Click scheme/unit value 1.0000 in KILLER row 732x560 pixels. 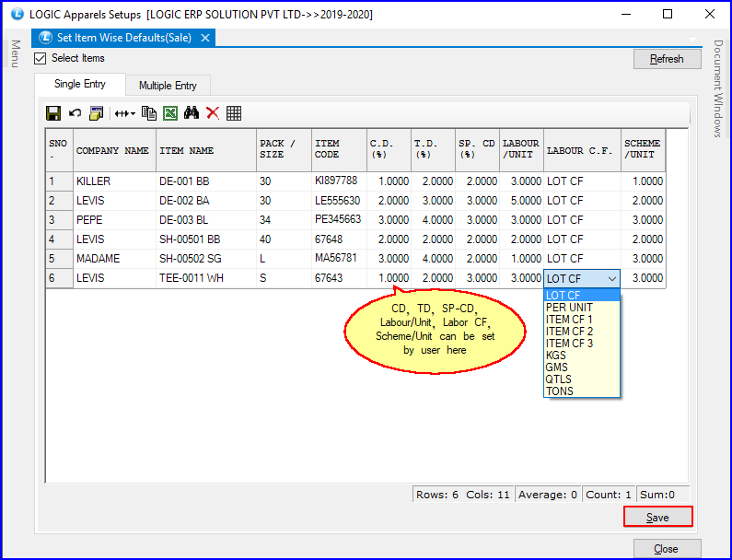[x=643, y=181]
